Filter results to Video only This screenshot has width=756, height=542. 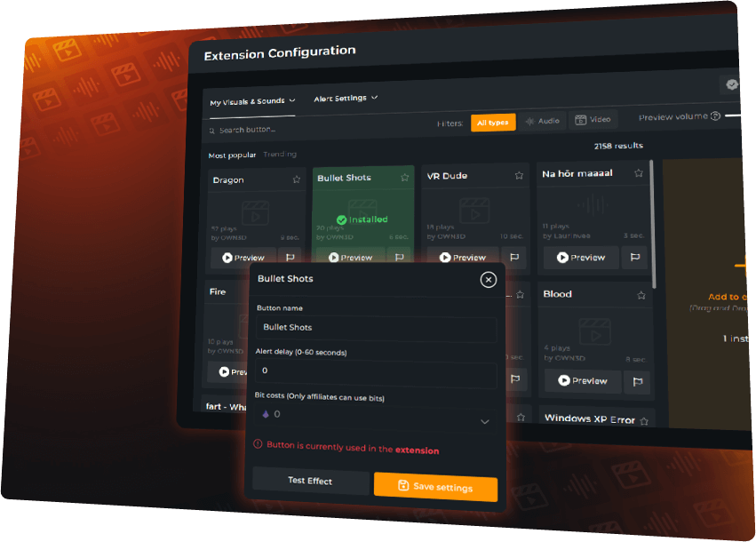(x=593, y=120)
